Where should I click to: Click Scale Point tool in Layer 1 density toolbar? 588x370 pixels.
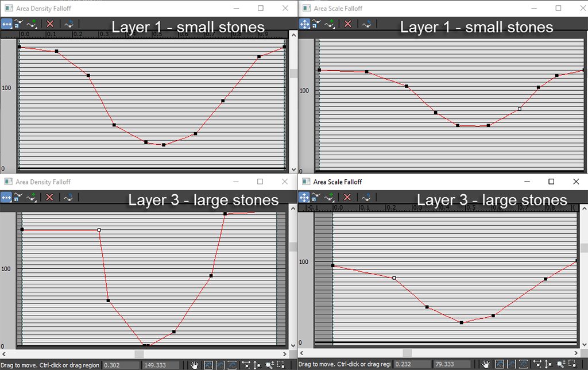(x=19, y=24)
